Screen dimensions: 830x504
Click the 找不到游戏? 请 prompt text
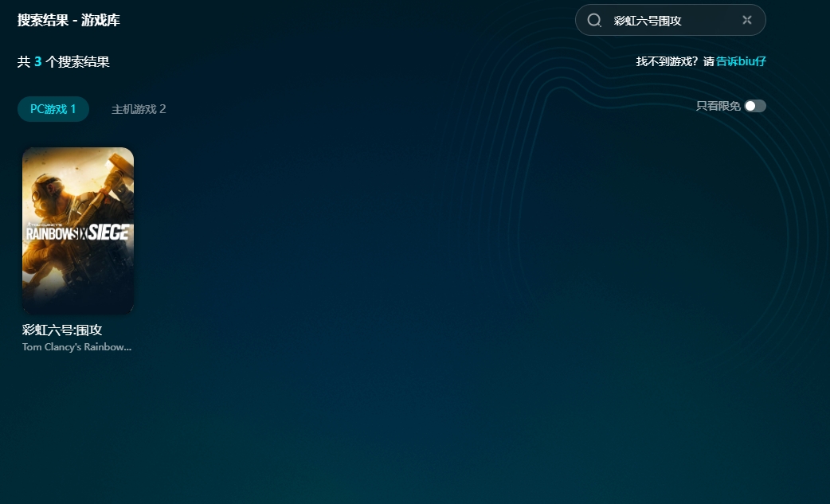675,61
